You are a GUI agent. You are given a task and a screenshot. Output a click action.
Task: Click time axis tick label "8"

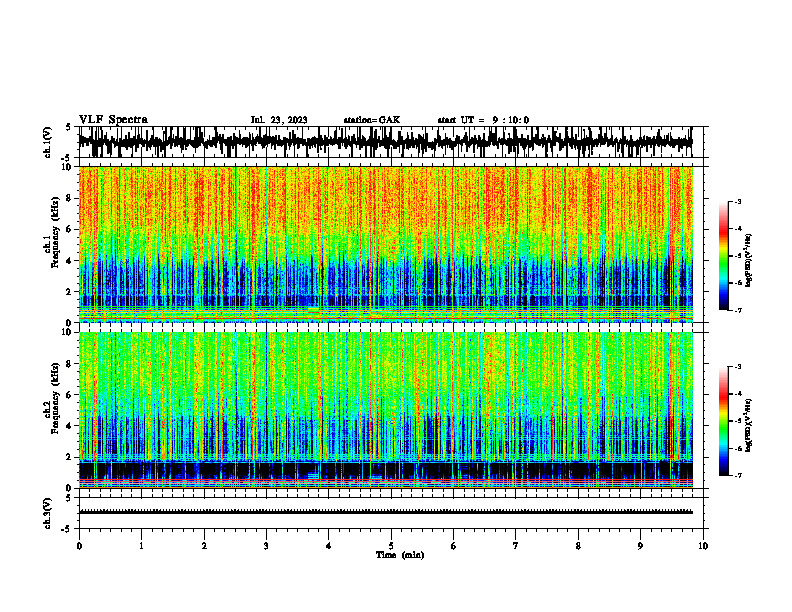click(578, 546)
